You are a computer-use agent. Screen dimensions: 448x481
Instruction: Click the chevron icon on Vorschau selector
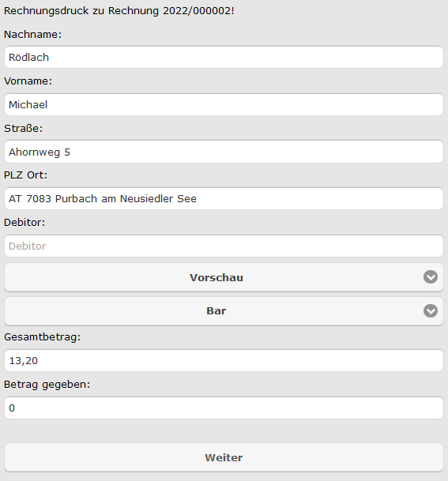[x=431, y=277]
